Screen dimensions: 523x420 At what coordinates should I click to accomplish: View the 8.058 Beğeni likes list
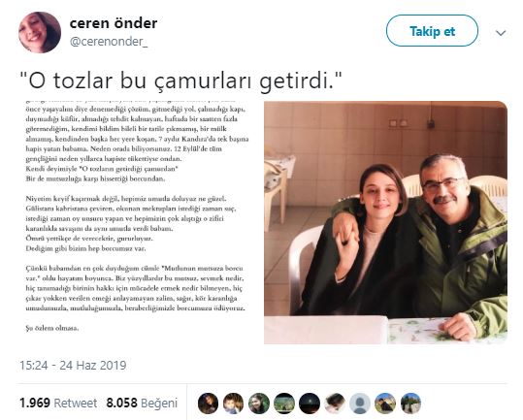click(x=142, y=403)
